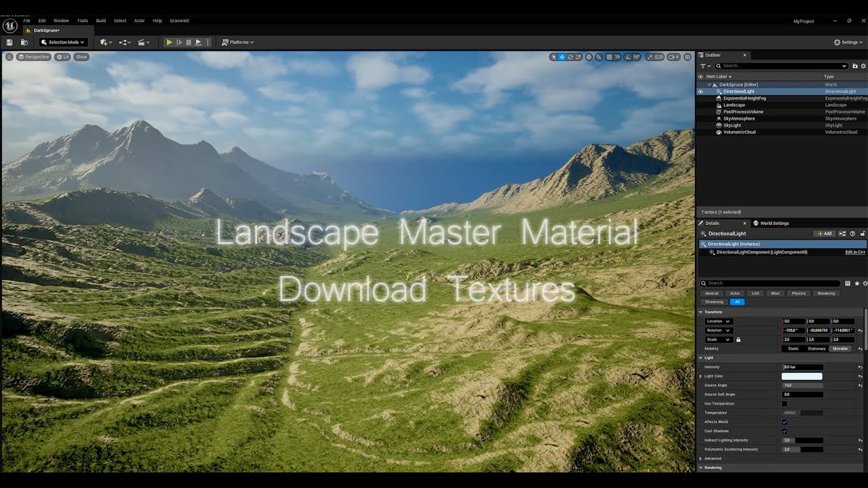Open the play options three-dot menu
Image resolution: width=868 pixels, height=488 pixels.
208,42
